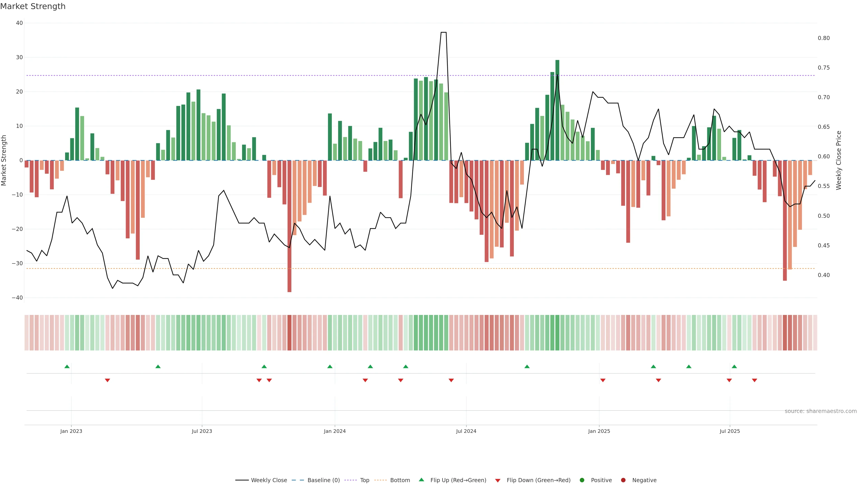Click the Bottom legend entry
Viewport: 868px width, 488px height.
coord(400,480)
